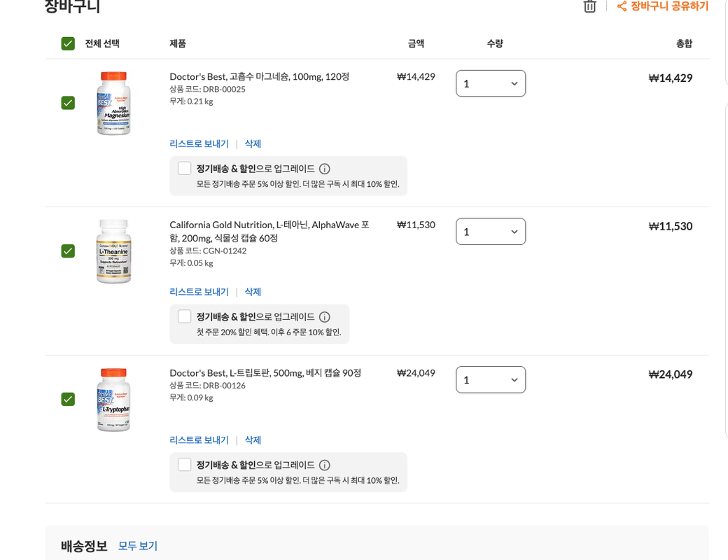
Task: Open quantity dropdown for L-Tryptophan
Action: click(x=491, y=380)
